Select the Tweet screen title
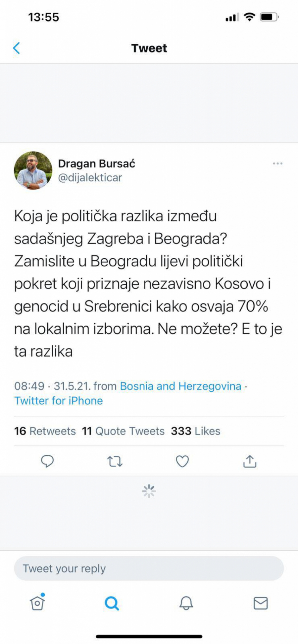Image resolution: width=298 pixels, height=644 pixels. [149, 48]
